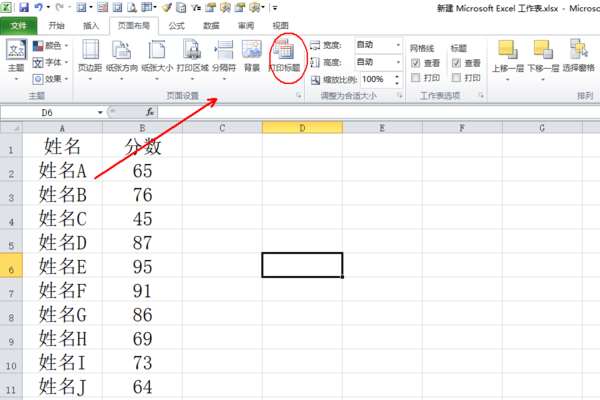Click the Print Preview magnifier icon in quick access
Viewport: 600px width, 400px height.
tap(132, 7)
